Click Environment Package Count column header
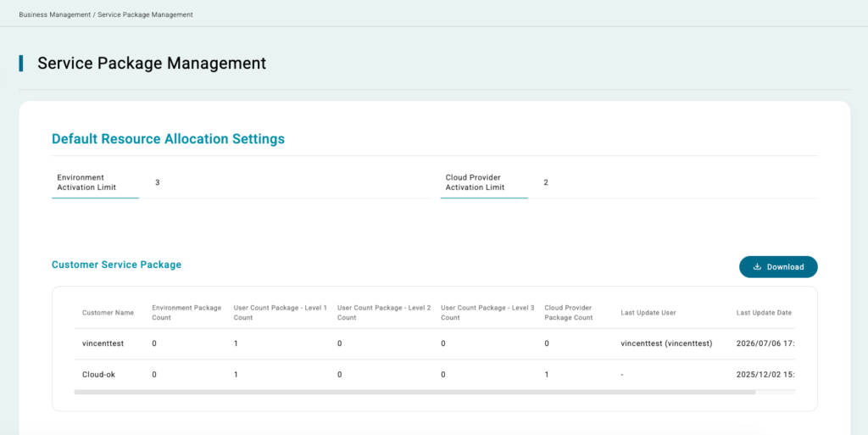The image size is (868, 435). click(x=186, y=313)
